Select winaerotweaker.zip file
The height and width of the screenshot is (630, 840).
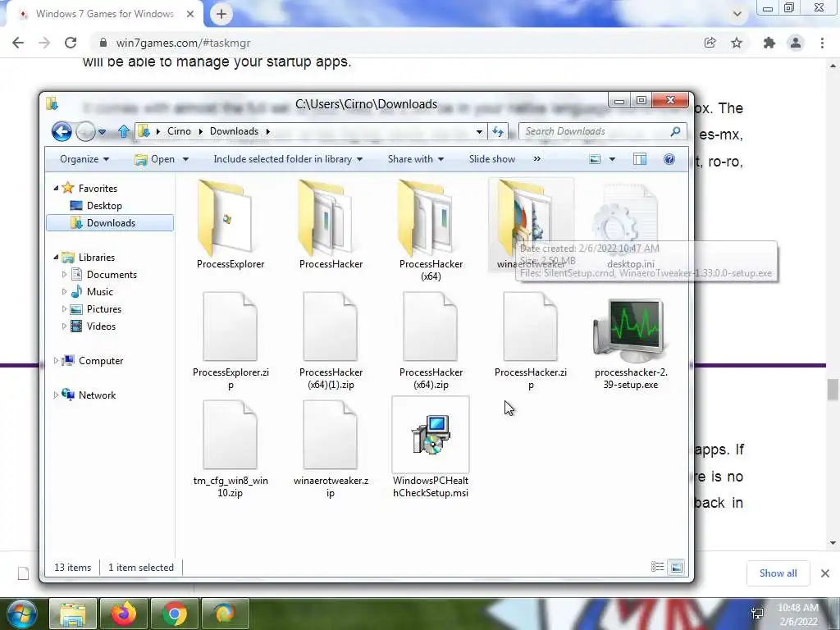(331, 449)
